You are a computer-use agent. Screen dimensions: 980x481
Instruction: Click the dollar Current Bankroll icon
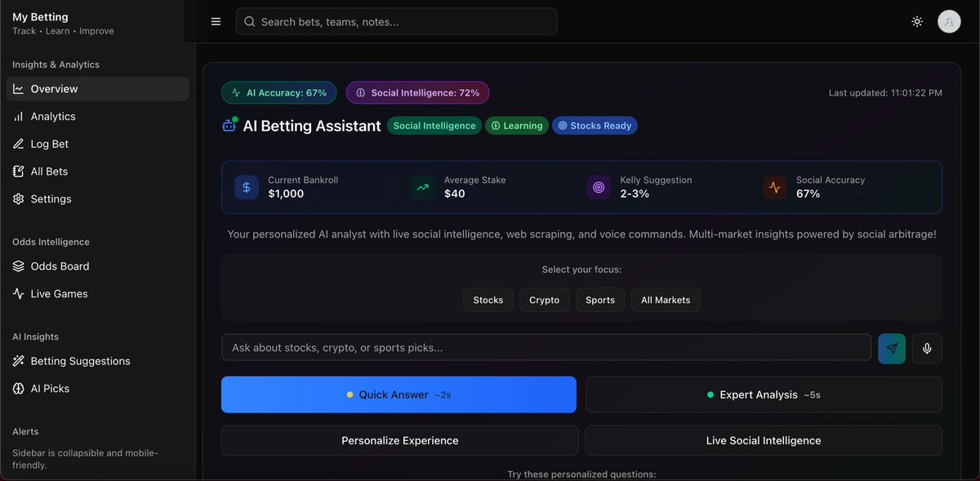247,187
